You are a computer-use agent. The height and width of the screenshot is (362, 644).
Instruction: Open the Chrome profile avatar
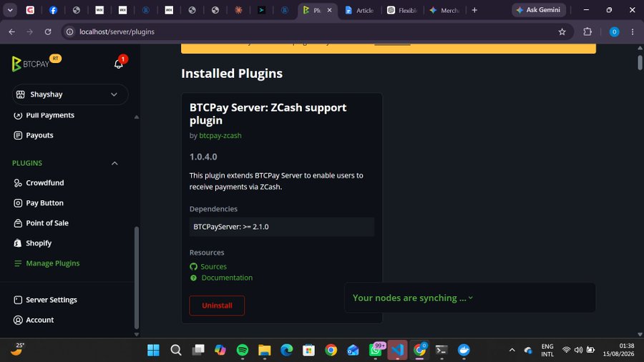[614, 31]
